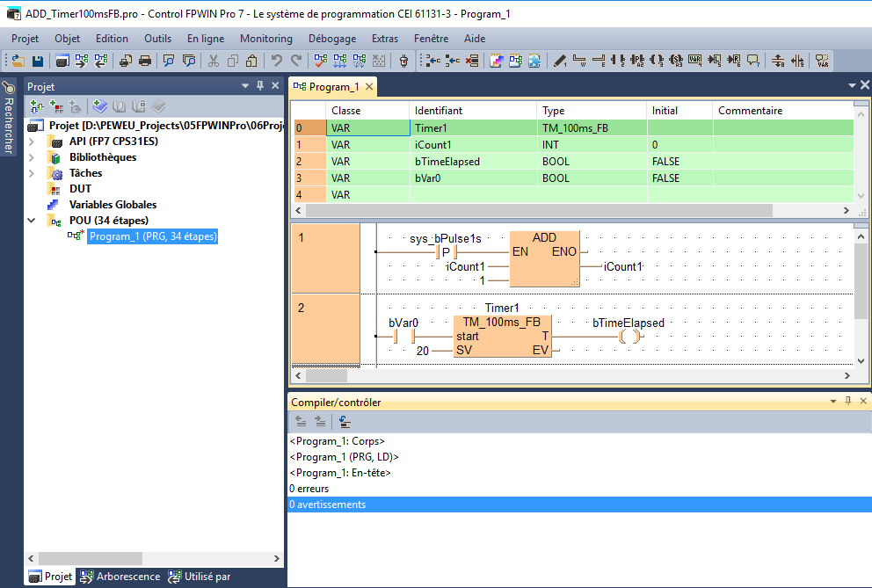Click the '0 erreurs' message line
872x588 pixels.
point(309,489)
